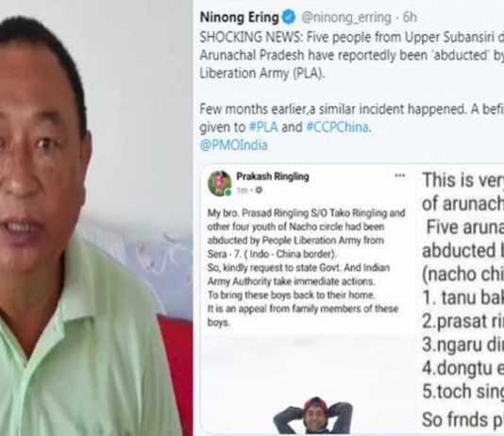Screen dimensions: 504x436
Task: Click Prakash Ringling's profile avatar
Action: [x=220, y=183]
